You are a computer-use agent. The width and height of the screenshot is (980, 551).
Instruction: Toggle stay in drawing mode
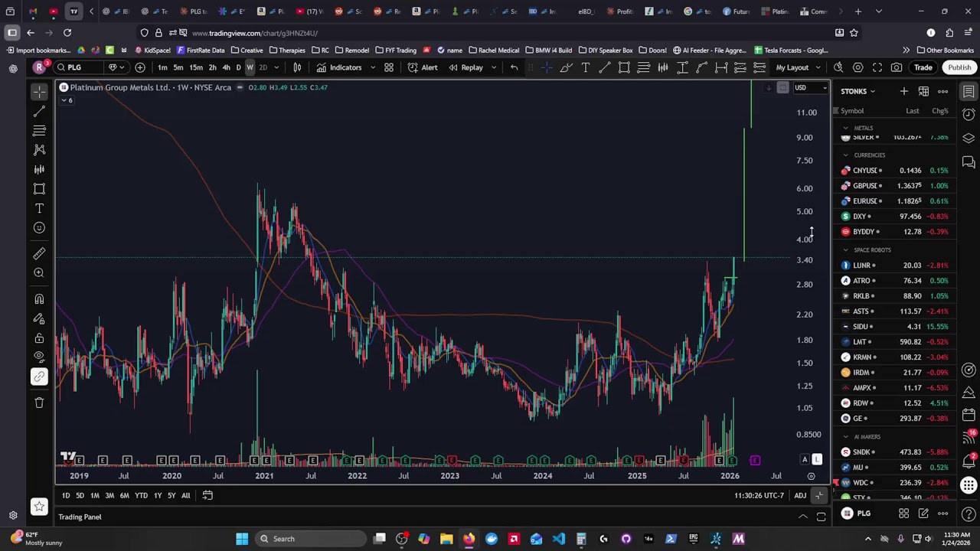(39, 318)
